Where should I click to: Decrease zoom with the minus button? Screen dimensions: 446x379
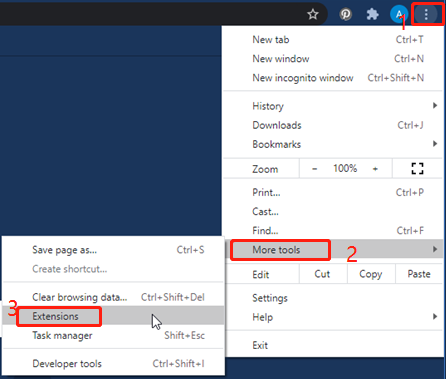coord(314,169)
